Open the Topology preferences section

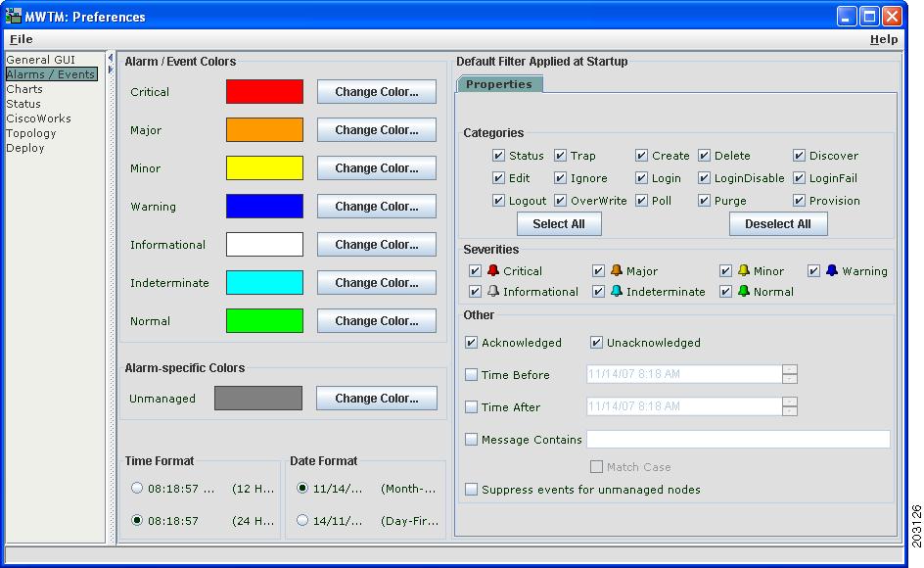[31, 133]
